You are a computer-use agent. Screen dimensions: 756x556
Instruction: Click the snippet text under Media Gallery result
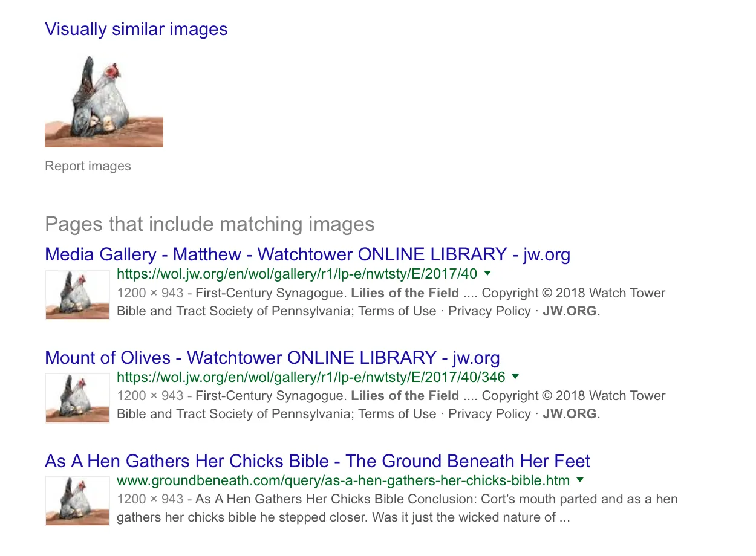(x=391, y=302)
